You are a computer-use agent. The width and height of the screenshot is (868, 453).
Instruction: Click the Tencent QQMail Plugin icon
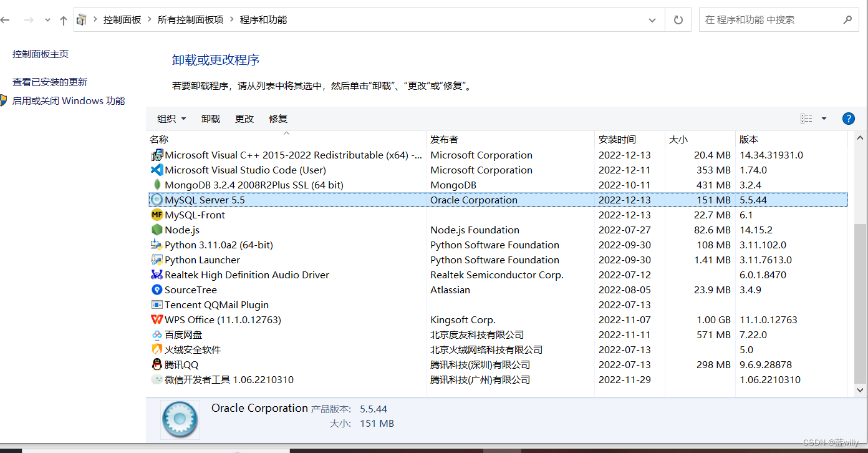click(157, 304)
